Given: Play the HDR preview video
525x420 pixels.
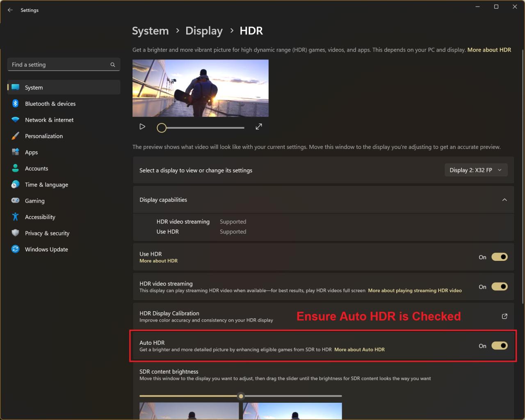Looking at the screenshot, I should (x=142, y=127).
